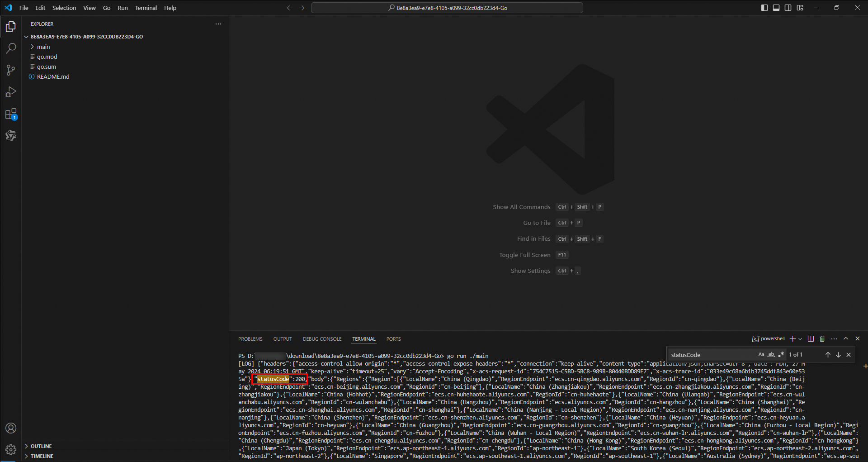This screenshot has height=462, width=868.
Task: Split the terminal pane
Action: [811, 339]
